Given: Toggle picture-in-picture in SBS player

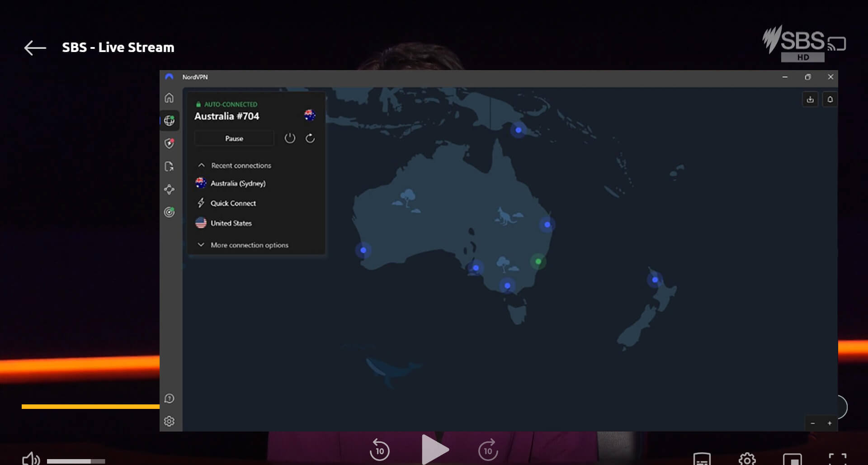Looking at the screenshot, I should pos(793,459).
